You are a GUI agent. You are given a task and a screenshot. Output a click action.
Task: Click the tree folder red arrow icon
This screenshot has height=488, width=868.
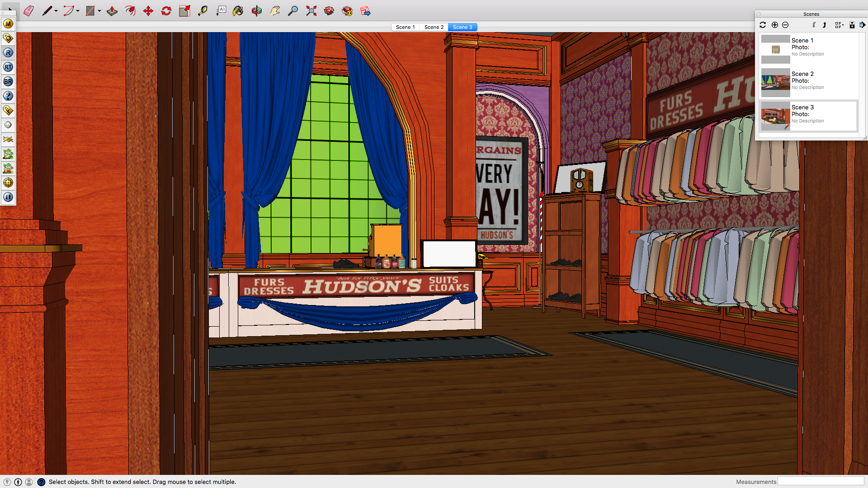8,168
